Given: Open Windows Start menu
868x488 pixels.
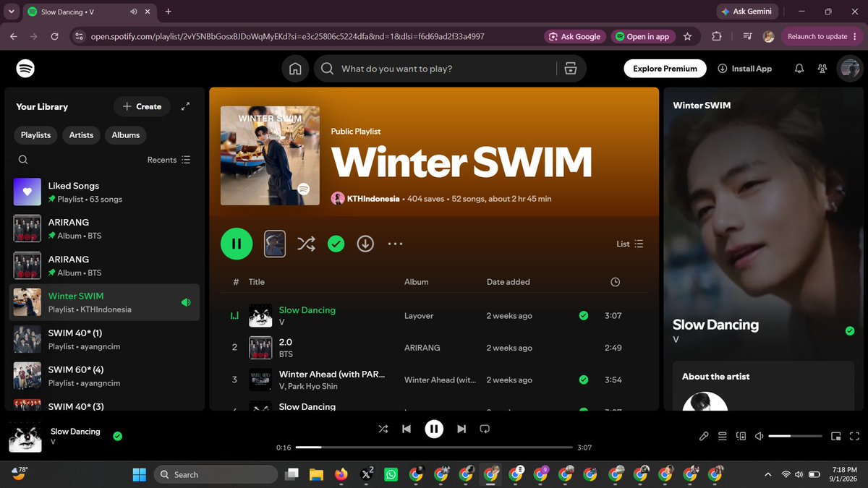Looking at the screenshot, I should point(139,474).
